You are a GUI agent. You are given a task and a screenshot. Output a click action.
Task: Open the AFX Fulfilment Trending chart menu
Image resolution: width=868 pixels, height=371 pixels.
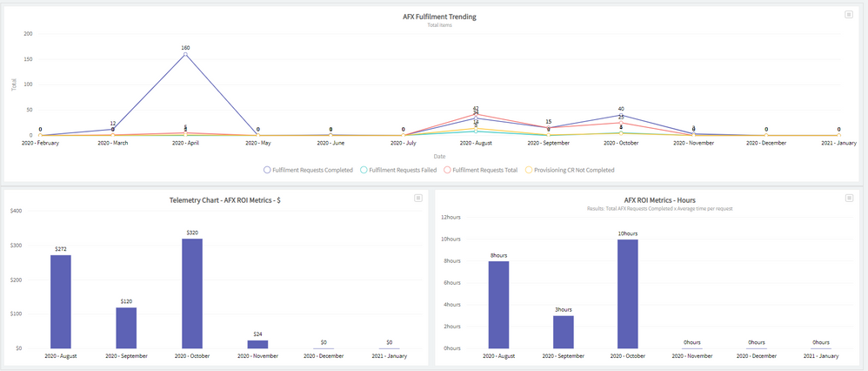pyautogui.click(x=849, y=15)
